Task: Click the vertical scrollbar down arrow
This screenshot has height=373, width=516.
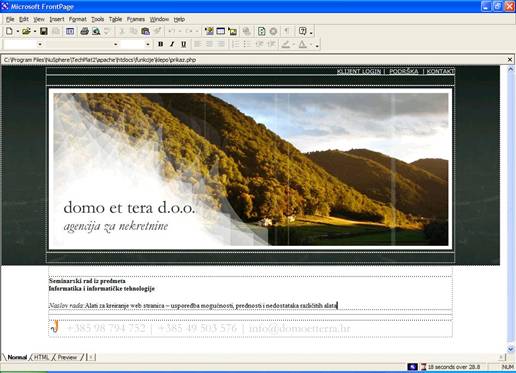Action: click(x=510, y=349)
